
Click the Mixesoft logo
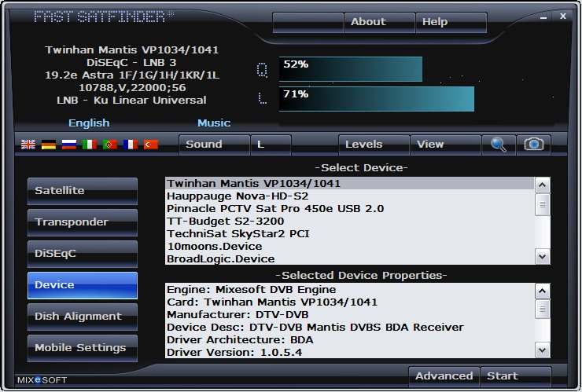(42, 380)
